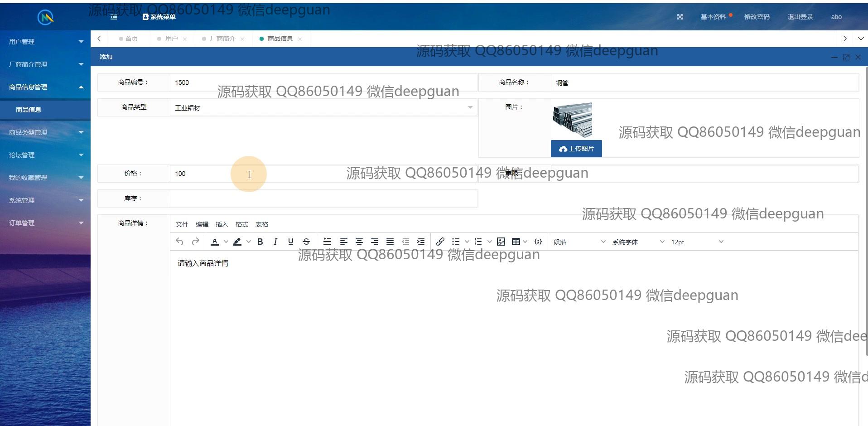Apply strikethrough formatting to text
The image size is (868, 426).
click(306, 242)
